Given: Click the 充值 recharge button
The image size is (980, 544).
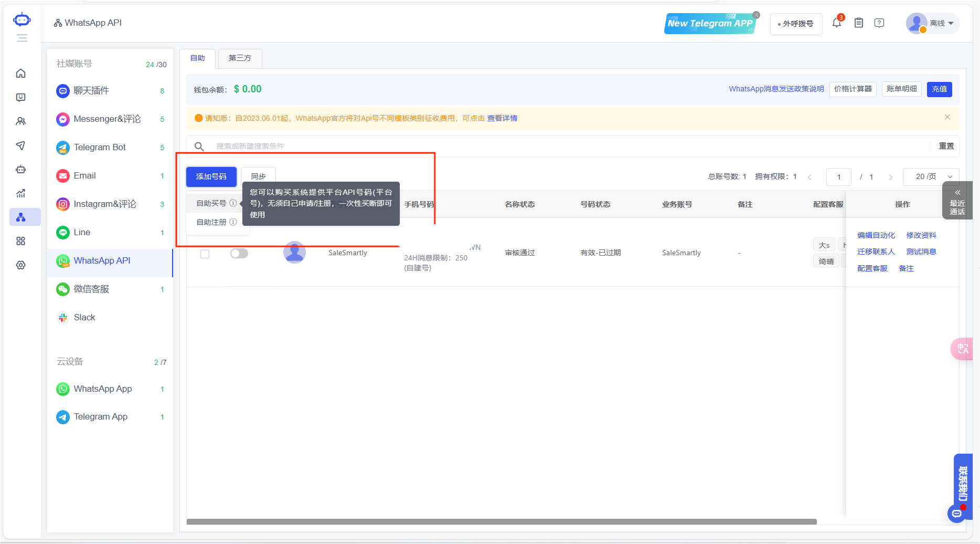Looking at the screenshot, I should pos(939,89).
